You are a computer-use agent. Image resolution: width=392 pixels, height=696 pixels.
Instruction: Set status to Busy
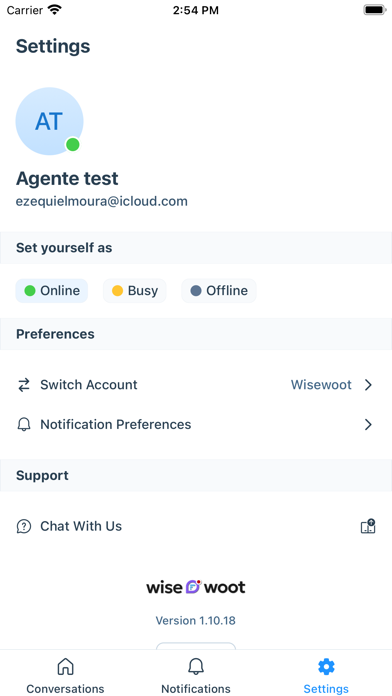coord(135,291)
